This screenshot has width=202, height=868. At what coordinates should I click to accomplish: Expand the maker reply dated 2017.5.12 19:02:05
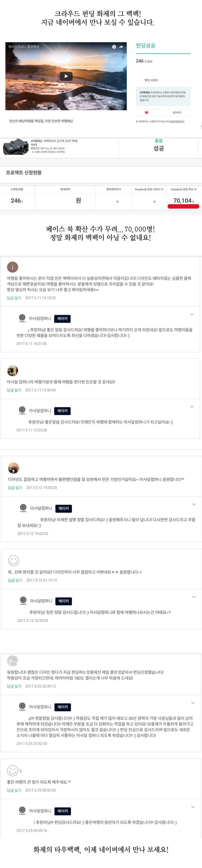(194, 504)
